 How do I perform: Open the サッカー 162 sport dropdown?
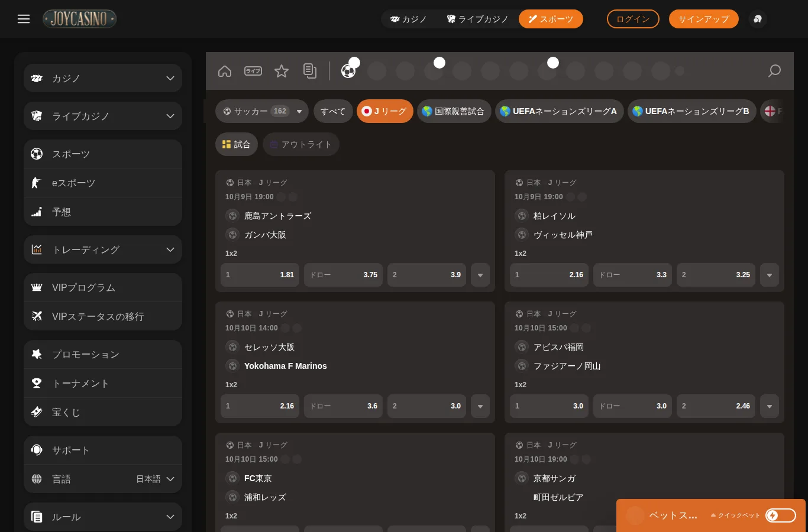point(262,111)
